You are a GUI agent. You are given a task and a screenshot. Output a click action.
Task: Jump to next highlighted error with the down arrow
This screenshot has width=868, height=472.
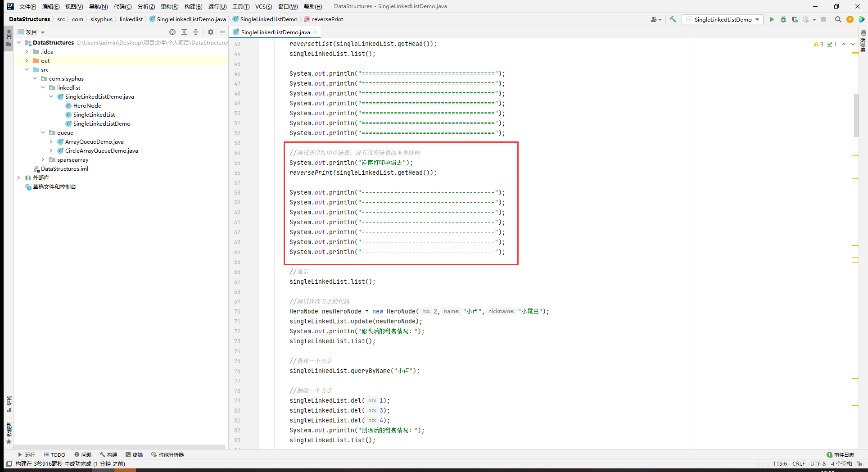coord(853,44)
